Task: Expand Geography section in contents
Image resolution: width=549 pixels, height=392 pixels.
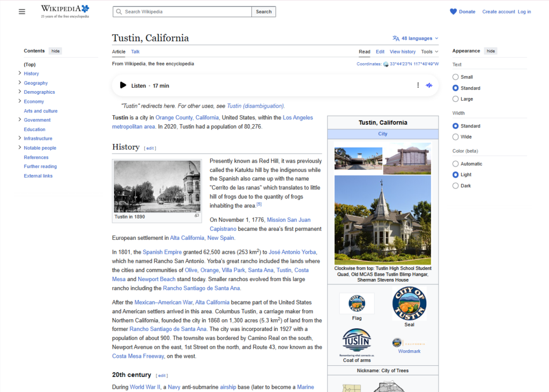Action: pos(20,82)
